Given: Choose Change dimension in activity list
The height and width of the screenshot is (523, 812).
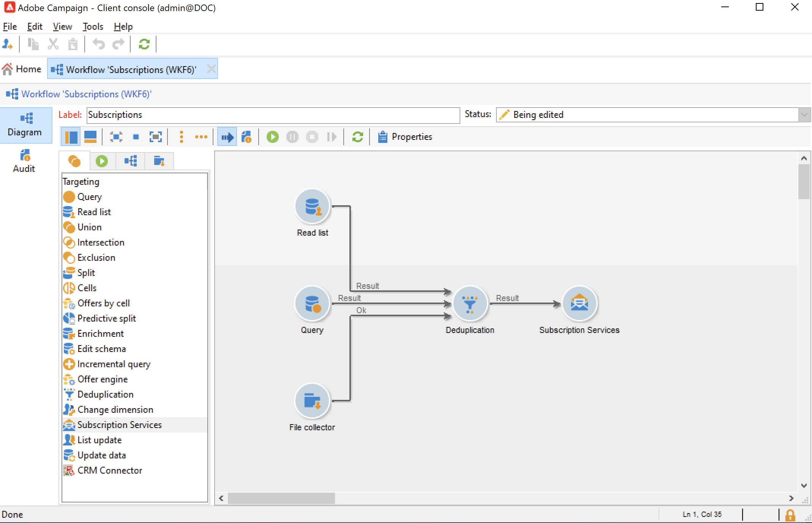Looking at the screenshot, I should point(115,410).
